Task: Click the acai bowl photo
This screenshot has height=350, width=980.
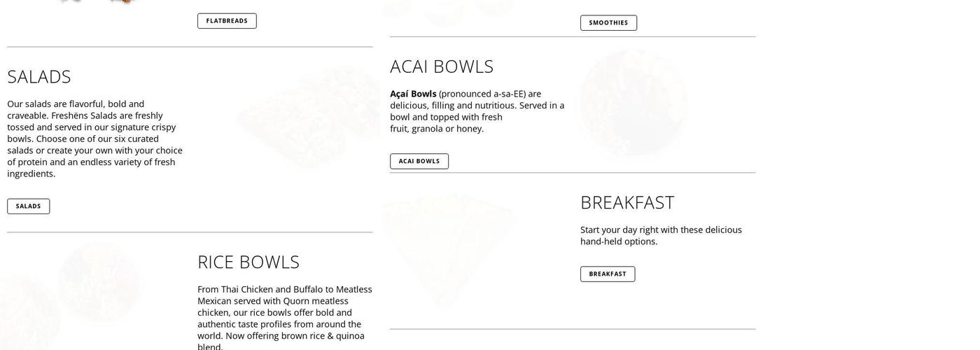Action: [x=633, y=101]
